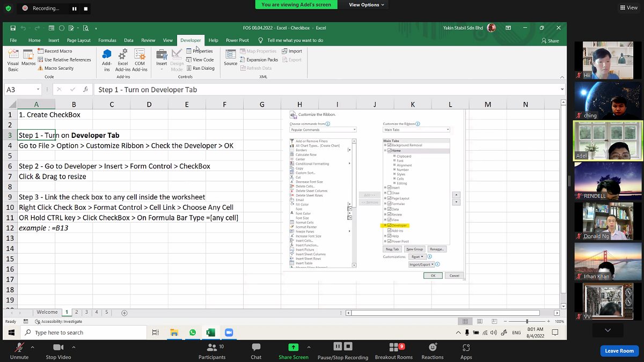This screenshot has width=644, height=362.
Task: Switch to the Formulas ribbon tab
Action: point(107,40)
